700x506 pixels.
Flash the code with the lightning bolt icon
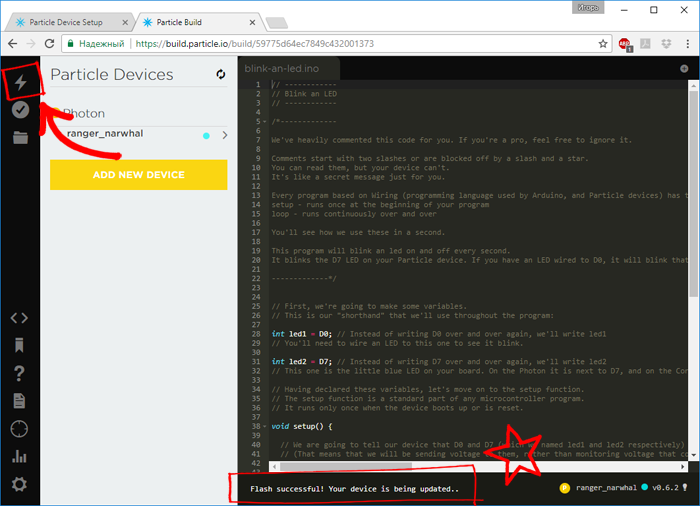click(21, 82)
